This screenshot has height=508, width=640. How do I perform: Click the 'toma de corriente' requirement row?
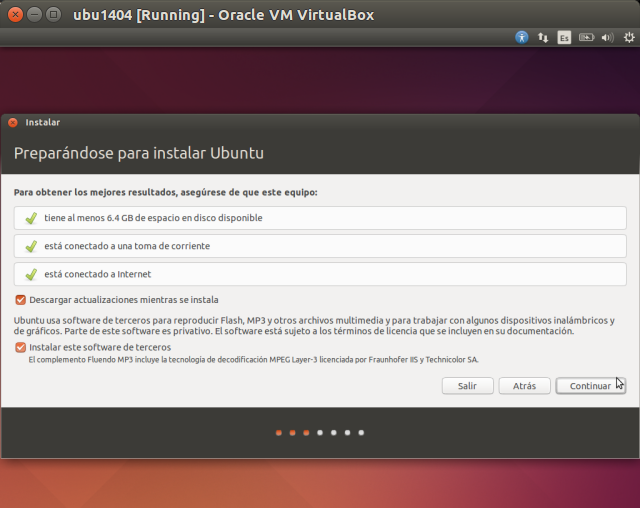[x=320, y=246]
